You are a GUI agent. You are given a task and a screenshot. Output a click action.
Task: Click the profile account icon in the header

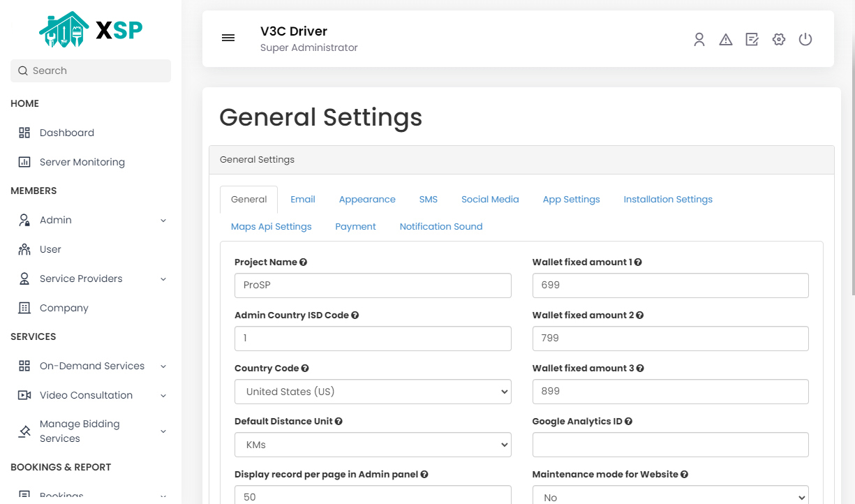point(699,39)
